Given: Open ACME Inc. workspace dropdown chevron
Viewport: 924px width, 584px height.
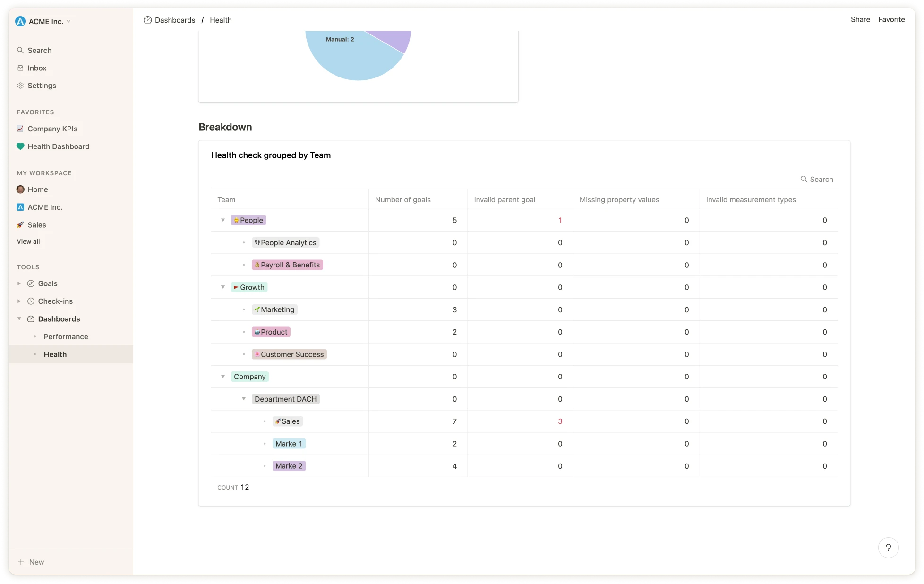Looking at the screenshot, I should [x=68, y=21].
